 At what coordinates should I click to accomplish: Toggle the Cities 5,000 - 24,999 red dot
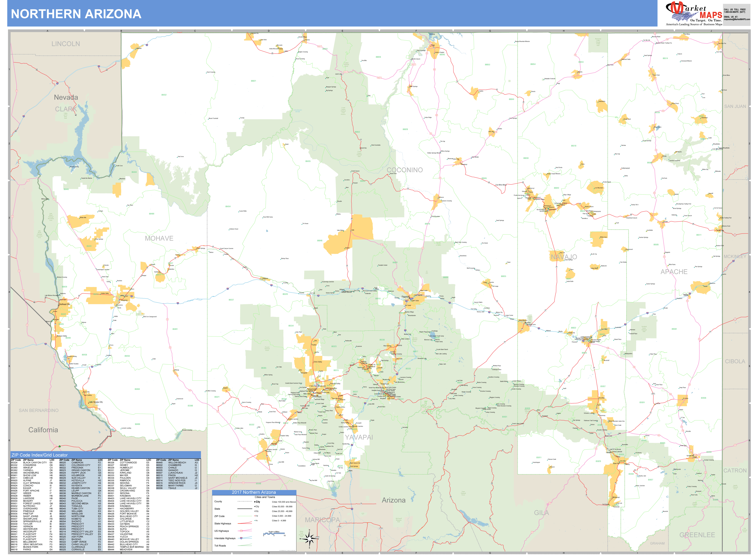coord(255,516)
